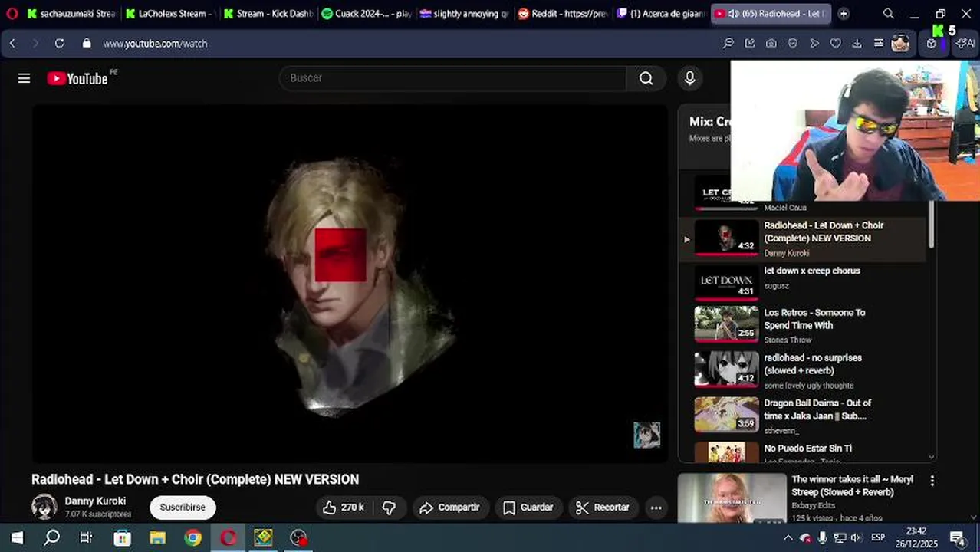Add the page to bookmarks with the heart

pos(836,44)
